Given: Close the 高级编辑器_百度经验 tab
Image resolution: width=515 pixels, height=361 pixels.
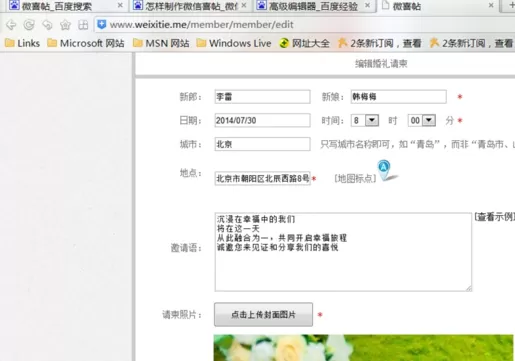Looking at the screenshot, I should click(x=367, y=5).
